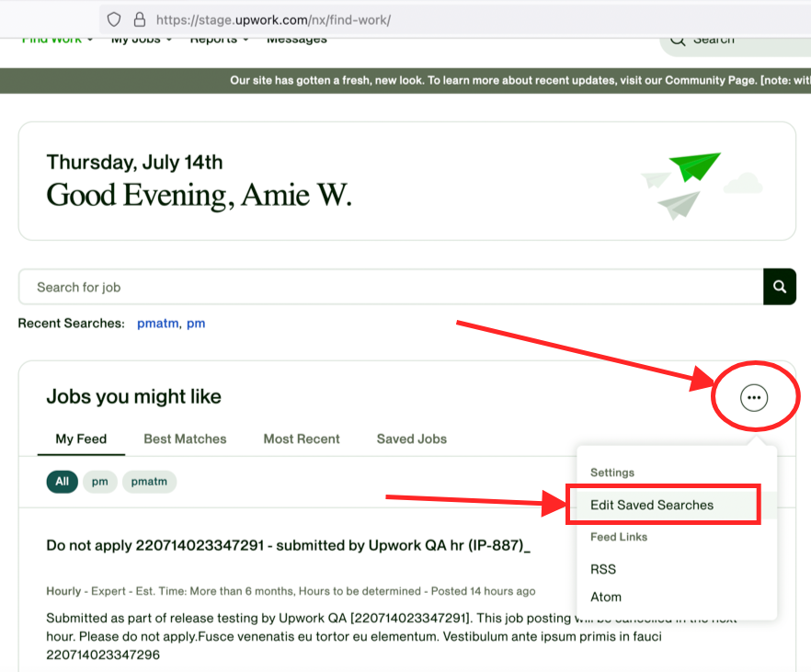Open the 'Do not apply 220714023347291' job title
The width and height of the screenshot is (811, 672).
(289, 545)
